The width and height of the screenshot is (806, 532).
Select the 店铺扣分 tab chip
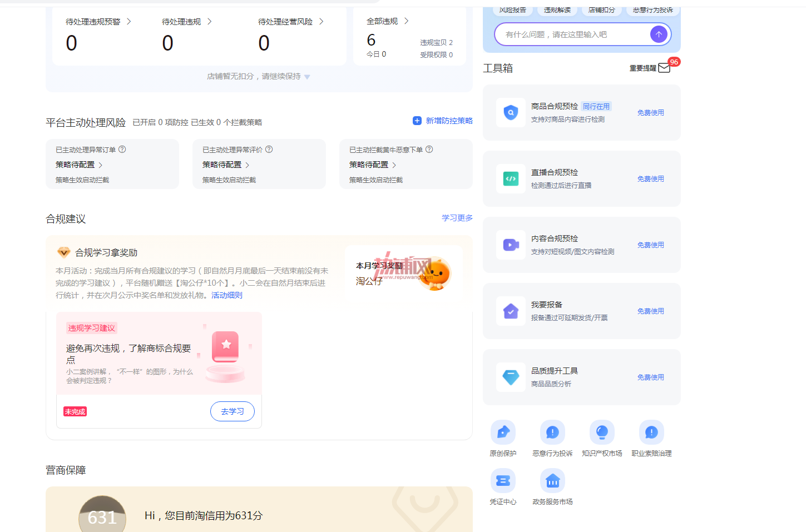[x=602, y=10]
